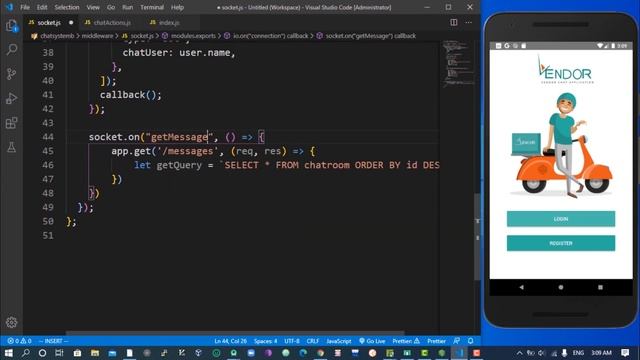This screenshot has height=360, width=640.
Task: Open the Help menu
Action: (177, 7)
